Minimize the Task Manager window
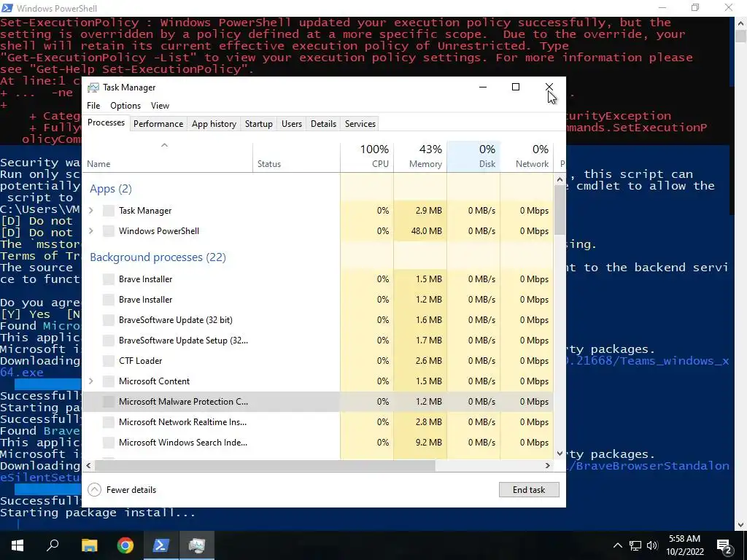 [483, 87]
